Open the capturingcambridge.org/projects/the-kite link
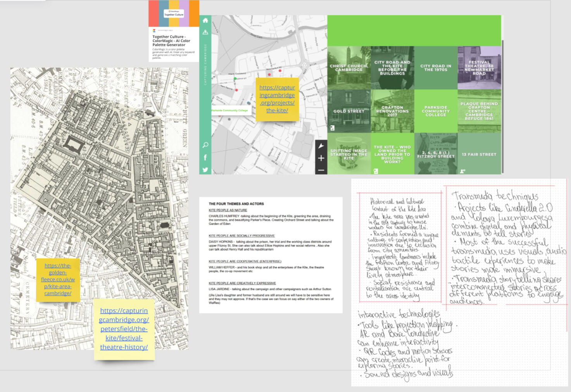 tap(277, 99)
